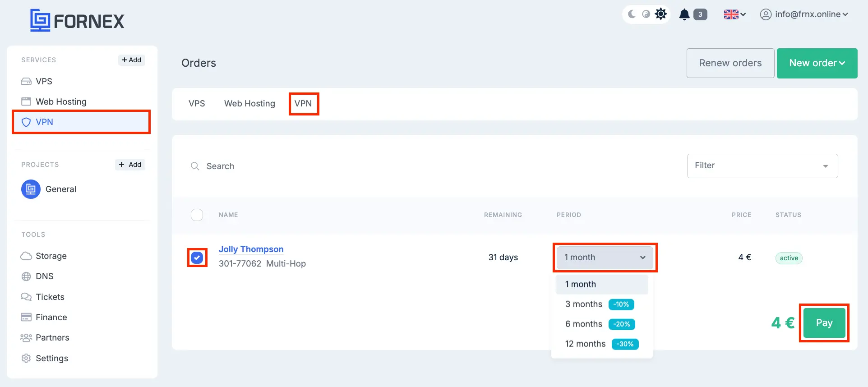Switch to the VPS orders tab

point(197,103)
